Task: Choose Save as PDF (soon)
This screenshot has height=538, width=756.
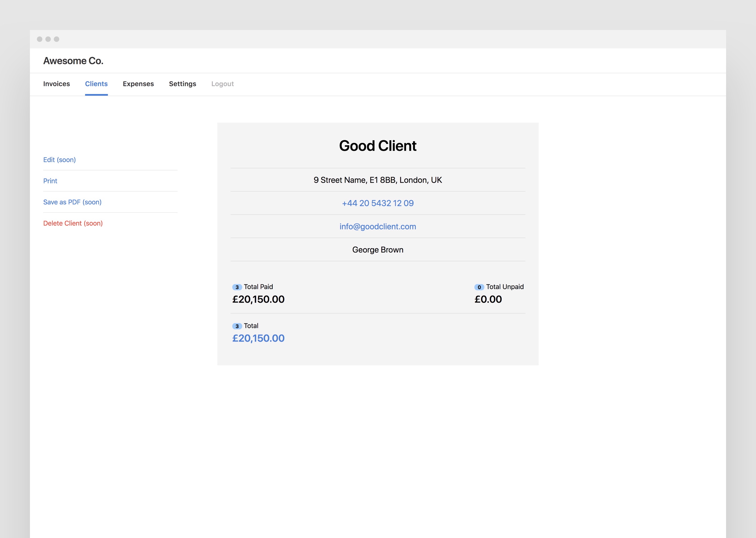Action: (72, 202)
